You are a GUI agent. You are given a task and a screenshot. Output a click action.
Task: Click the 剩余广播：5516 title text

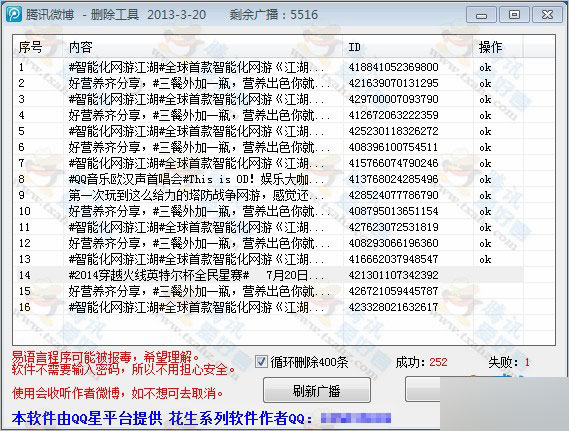pos(274,15)
